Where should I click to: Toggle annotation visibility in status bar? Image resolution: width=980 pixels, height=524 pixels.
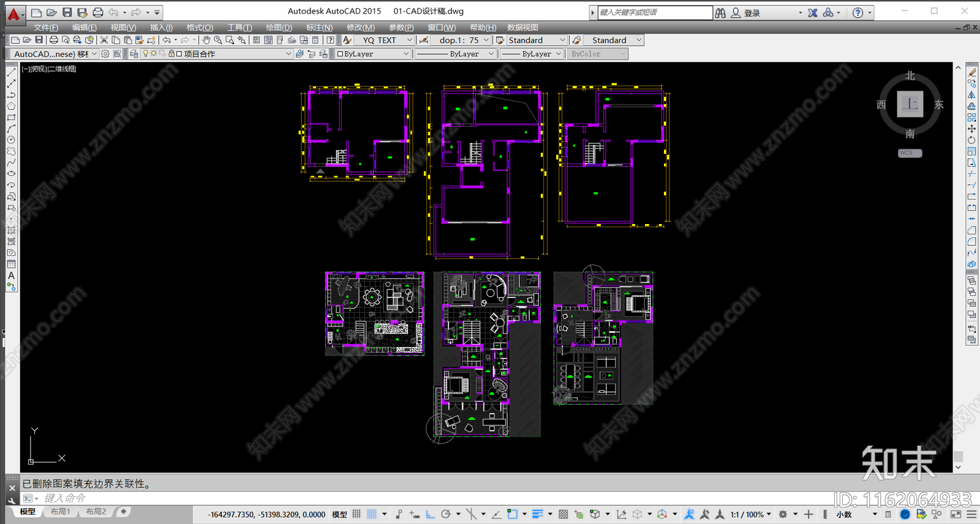(x=688, y=514)
